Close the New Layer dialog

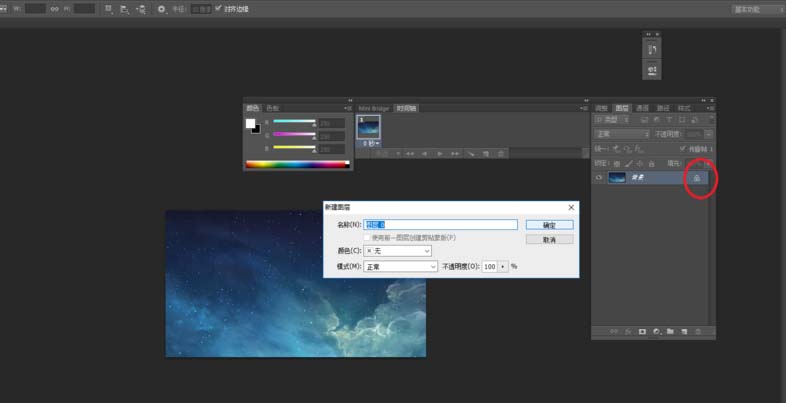coord(571,207)
